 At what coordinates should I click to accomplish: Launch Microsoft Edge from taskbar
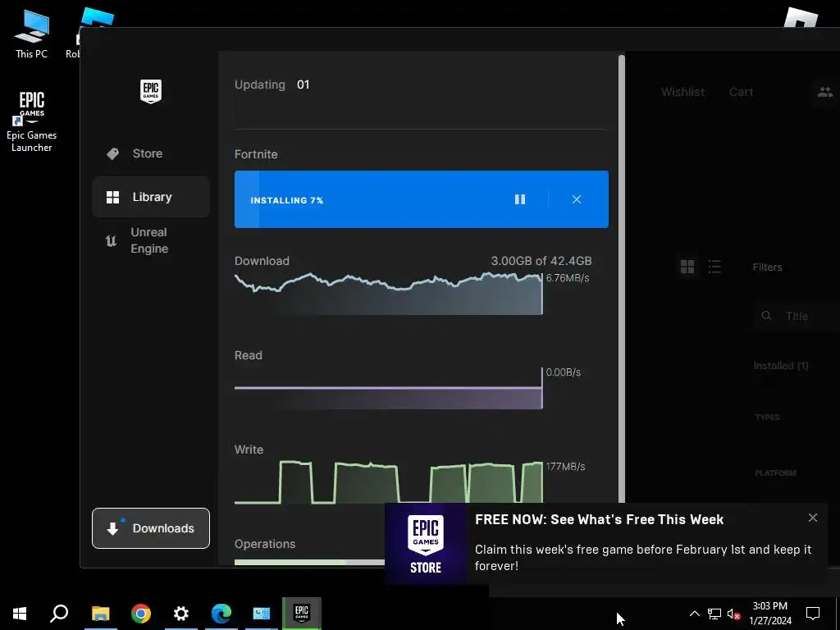221,614
